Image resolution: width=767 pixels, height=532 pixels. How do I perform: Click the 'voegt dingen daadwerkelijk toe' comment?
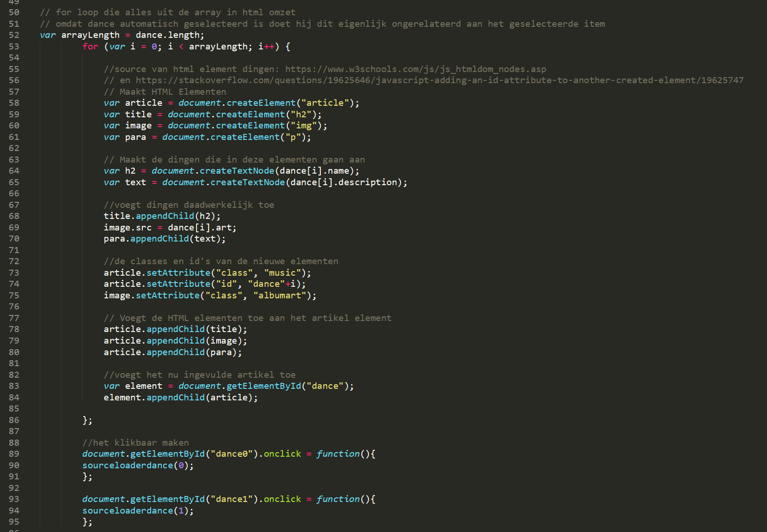pos(189,205)
